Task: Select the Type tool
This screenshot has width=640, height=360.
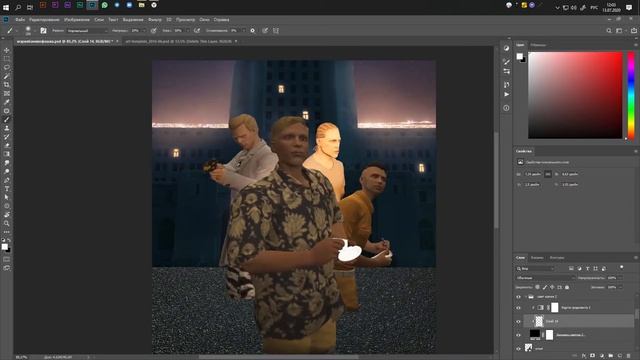Action: (7, 189)
